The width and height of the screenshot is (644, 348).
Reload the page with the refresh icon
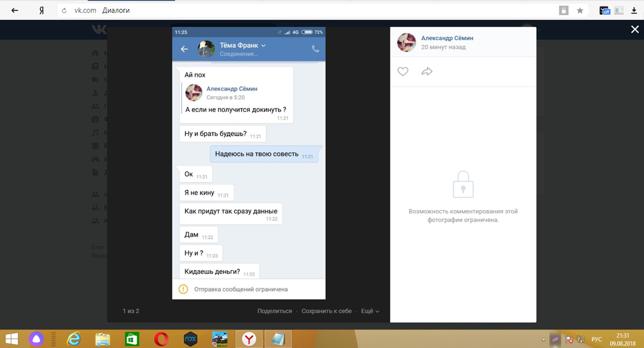[x=64, y=10]
